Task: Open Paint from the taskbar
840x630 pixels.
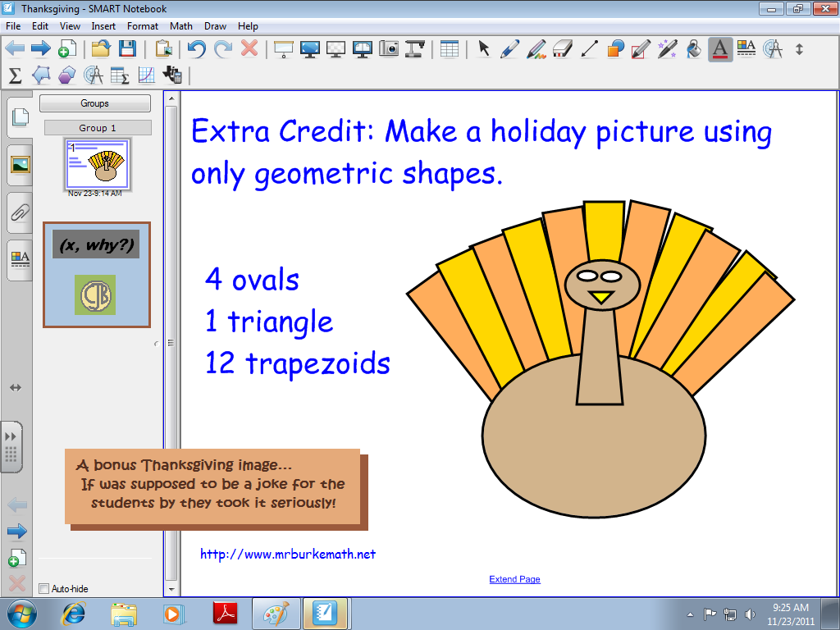Action: (x=276, y=614)
